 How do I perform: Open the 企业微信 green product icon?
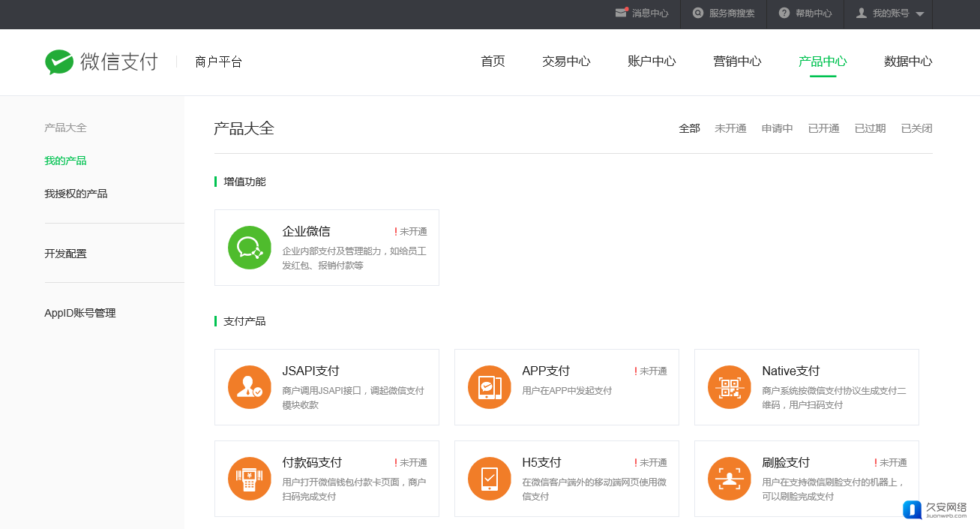pos(250,248)
